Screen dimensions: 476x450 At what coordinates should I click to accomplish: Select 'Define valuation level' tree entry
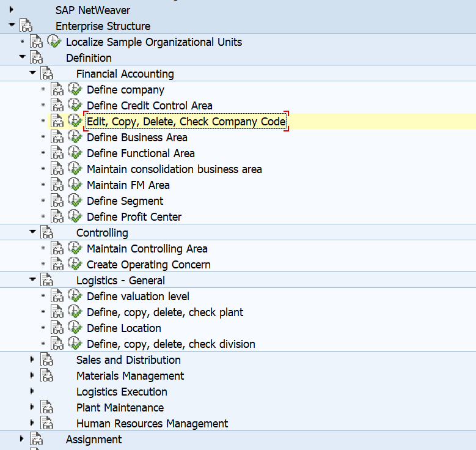[x=138, y=297]
